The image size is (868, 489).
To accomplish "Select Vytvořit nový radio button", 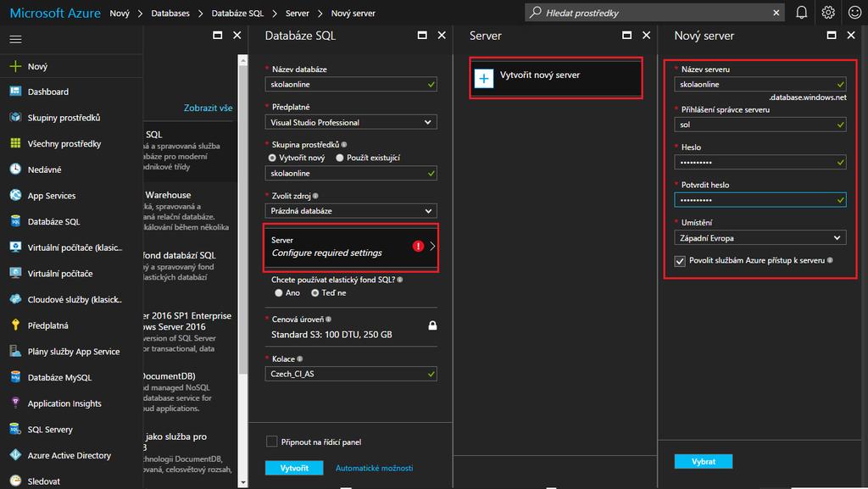I will [272, 158].
